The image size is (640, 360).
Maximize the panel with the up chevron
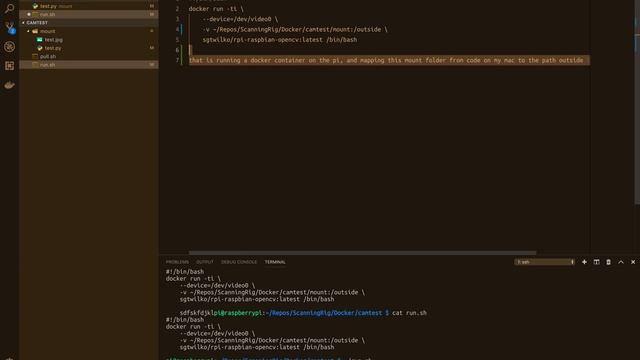[x=620, y=262]
